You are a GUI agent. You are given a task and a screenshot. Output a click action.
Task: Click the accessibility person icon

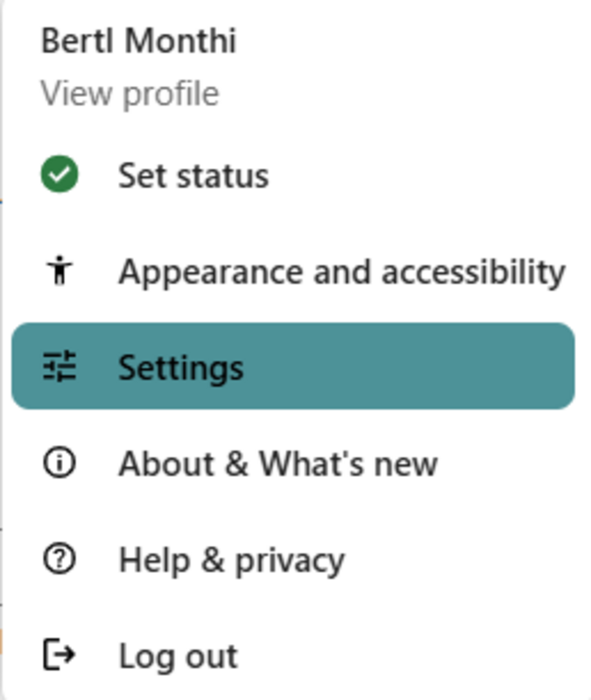coord(60,271)
